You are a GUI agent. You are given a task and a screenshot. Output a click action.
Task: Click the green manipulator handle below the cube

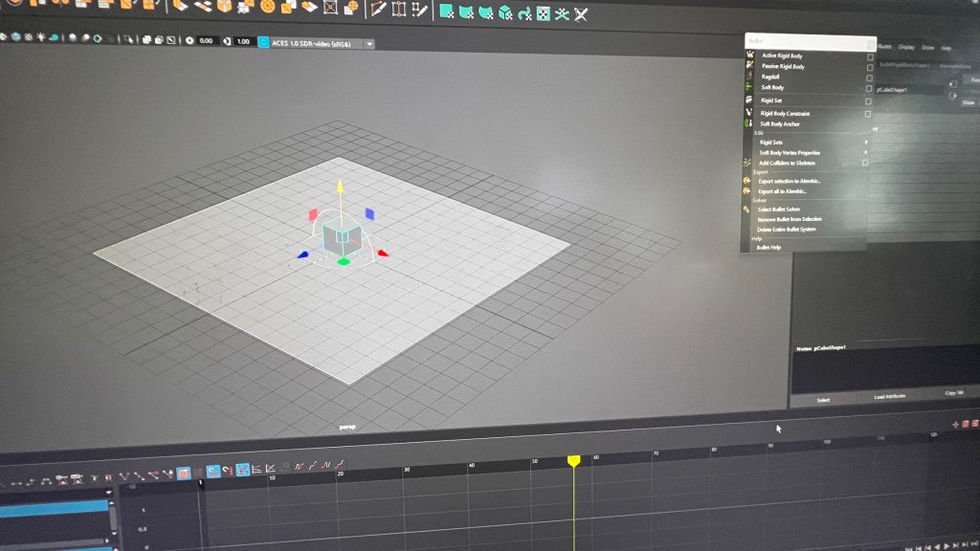[x=344, y=262]
